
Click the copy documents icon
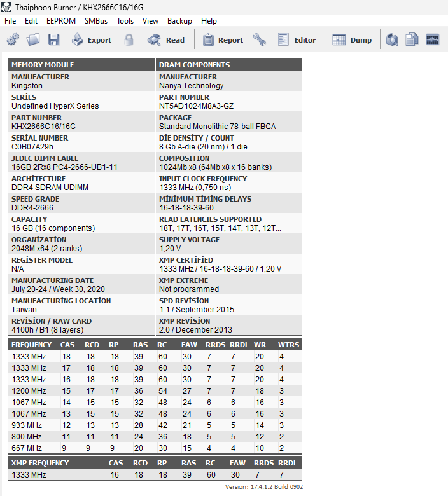[x=412, y=40]
